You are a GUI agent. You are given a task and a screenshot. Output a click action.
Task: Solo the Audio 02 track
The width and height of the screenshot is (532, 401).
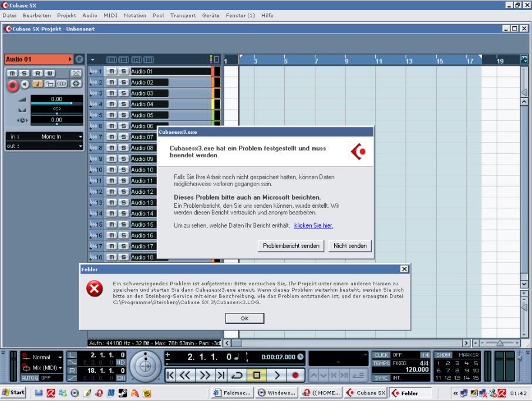[x=124, y=82]
